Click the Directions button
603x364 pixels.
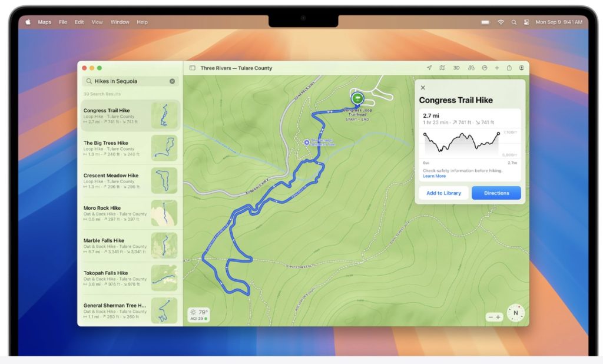[496, 193]
